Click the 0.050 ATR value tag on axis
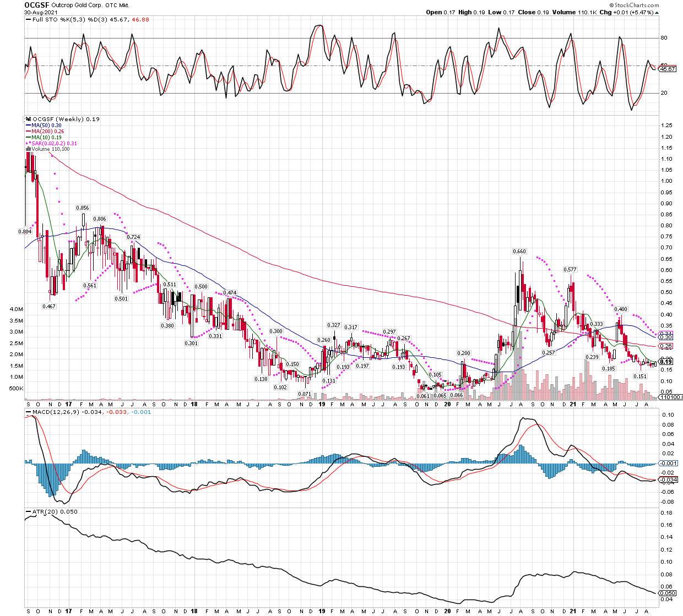This screenshot has width=683, height=616. (x=668, y=593)
